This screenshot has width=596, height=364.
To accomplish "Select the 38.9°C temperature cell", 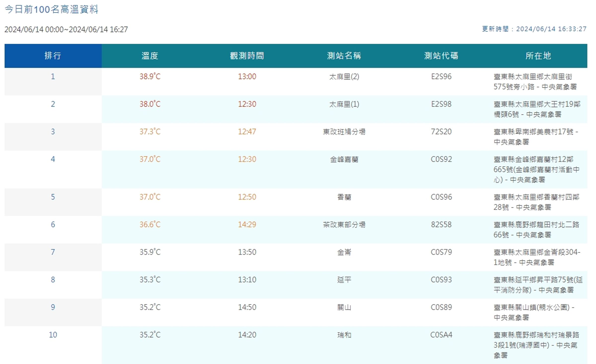I will pyautogui.click(x=150, y=76).
